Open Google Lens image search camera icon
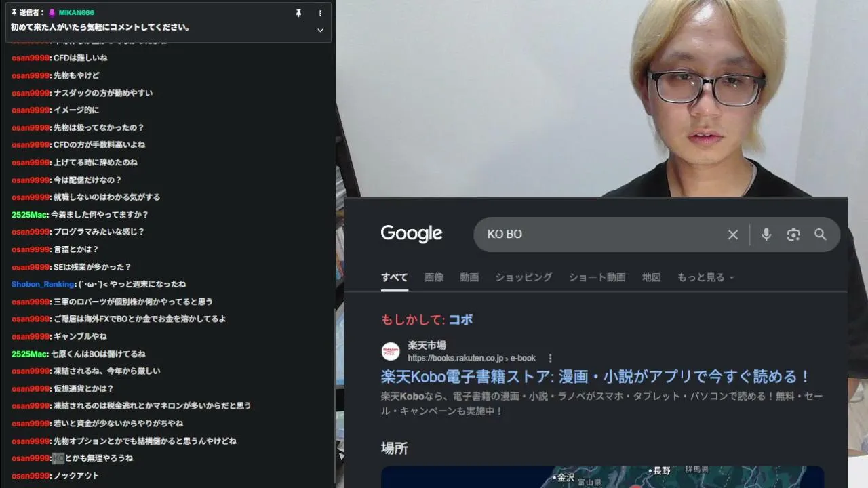 [x=793, y=235]
